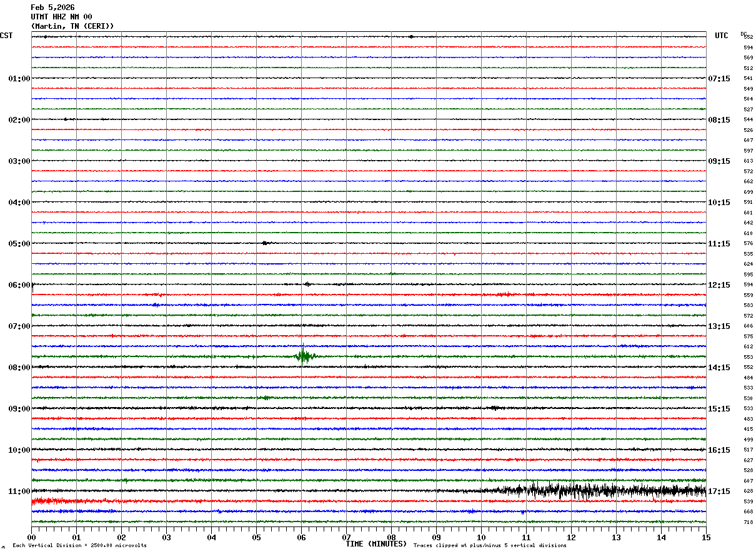The height and width of the screenshot is (554, 756).
Task: Click the 16:15 UTC time label
Action: [719, 450]
